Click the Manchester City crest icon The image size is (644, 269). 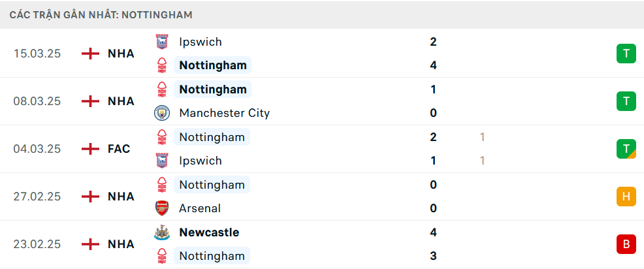click(x=162, y=113)
